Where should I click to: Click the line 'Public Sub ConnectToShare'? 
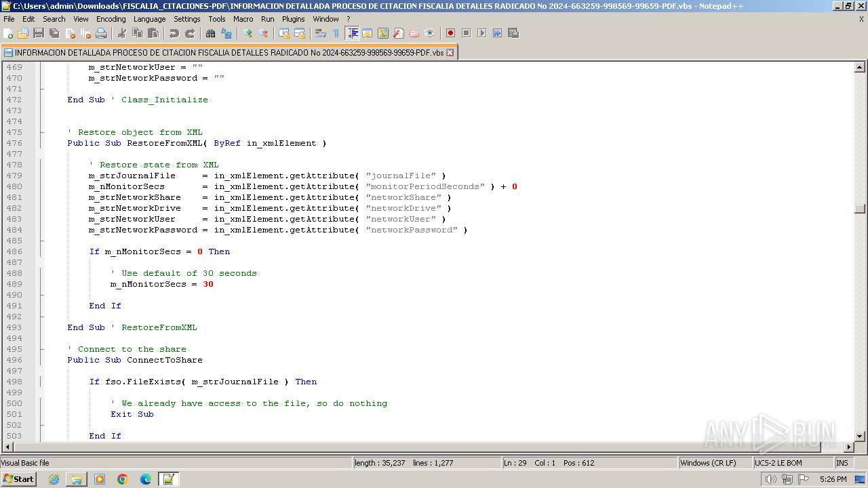(135, 360)
